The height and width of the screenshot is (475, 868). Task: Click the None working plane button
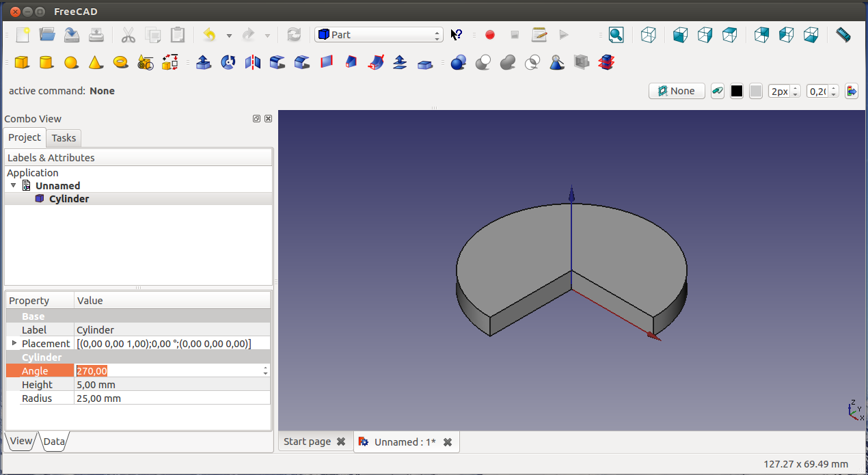pos(676,91)
